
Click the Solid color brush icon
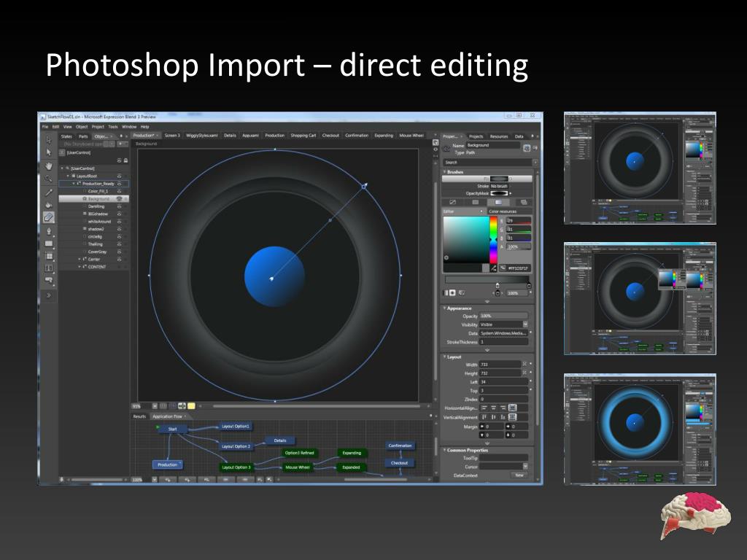pyautogui.click(x=476, y=203)
